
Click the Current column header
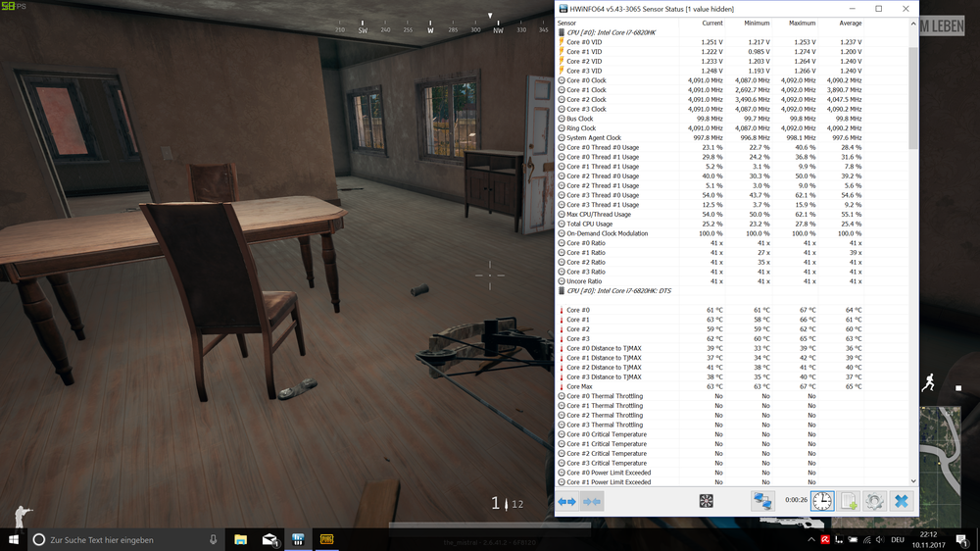[x=711, y=23]
